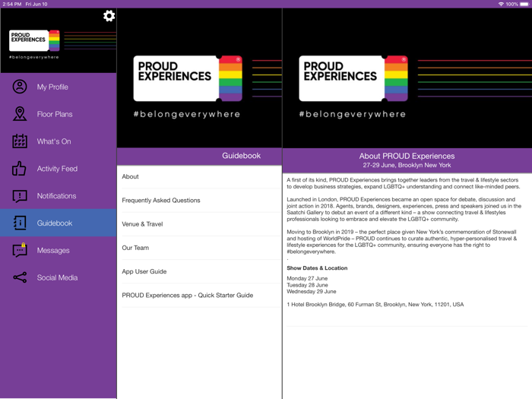
Task: Click the battery indicator in status bar
Action: coord(524,4)
